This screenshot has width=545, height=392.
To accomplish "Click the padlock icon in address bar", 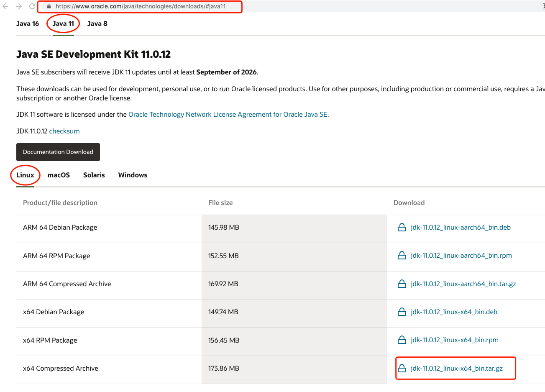I will tap(49, 6).
